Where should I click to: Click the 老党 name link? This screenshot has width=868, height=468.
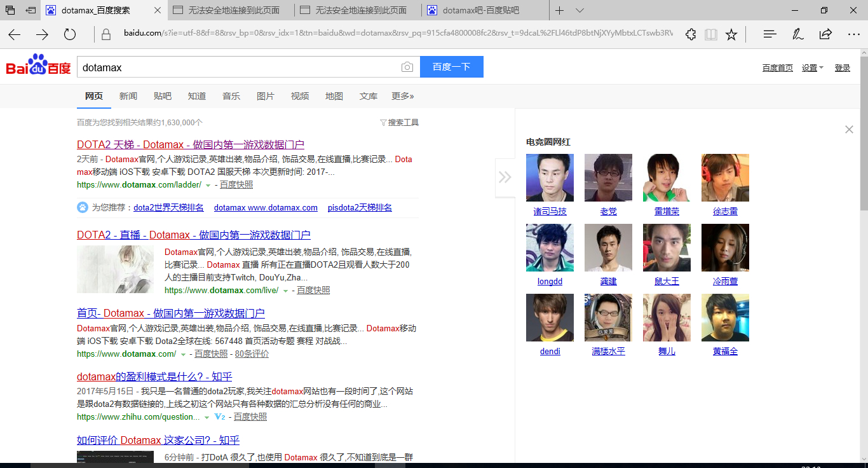[608, 212]
